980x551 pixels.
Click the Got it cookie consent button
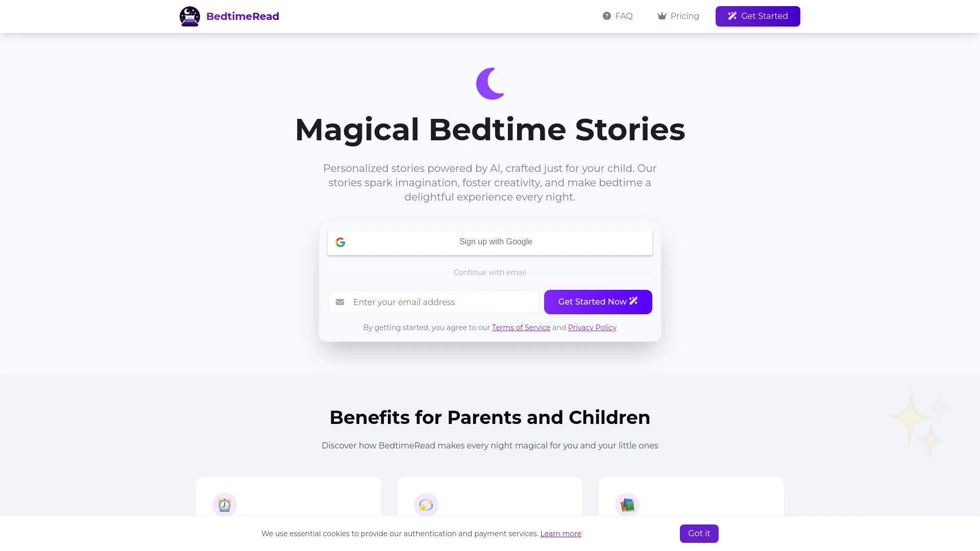pyautogui.click(x=699, y=534)
